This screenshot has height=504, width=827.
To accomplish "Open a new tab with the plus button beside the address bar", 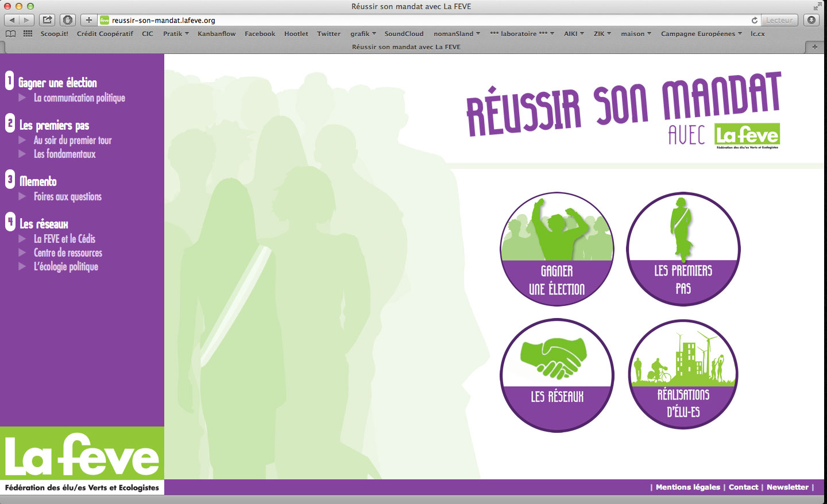I will [88, 20].
